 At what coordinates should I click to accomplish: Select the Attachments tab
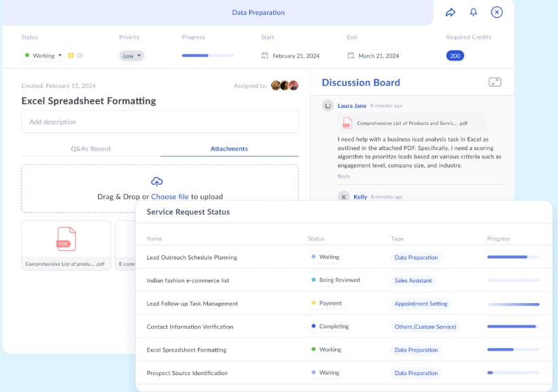click(229, 149)
